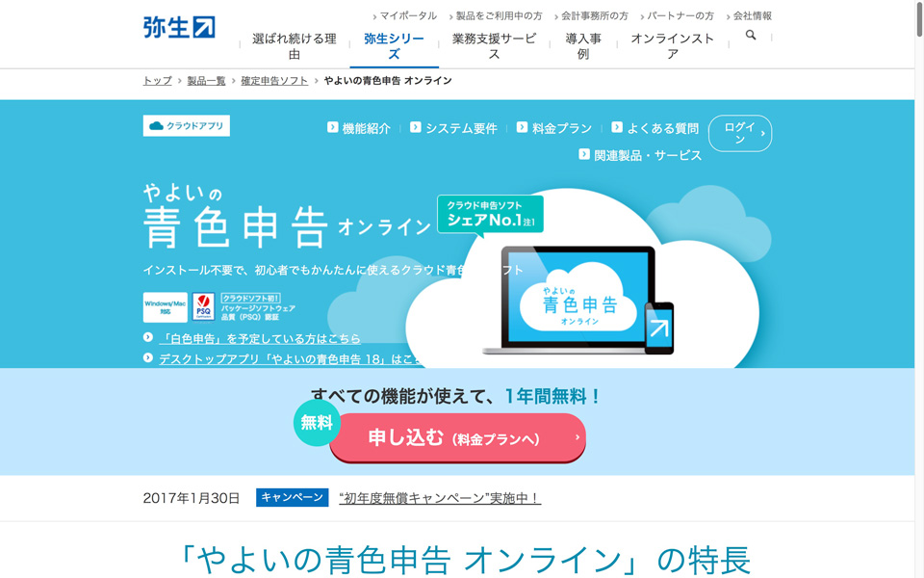This screenshot has height=578, width=924.
Task: Open 「白色申告」を予定している方はこちら link
Action: tap(260, 338)
